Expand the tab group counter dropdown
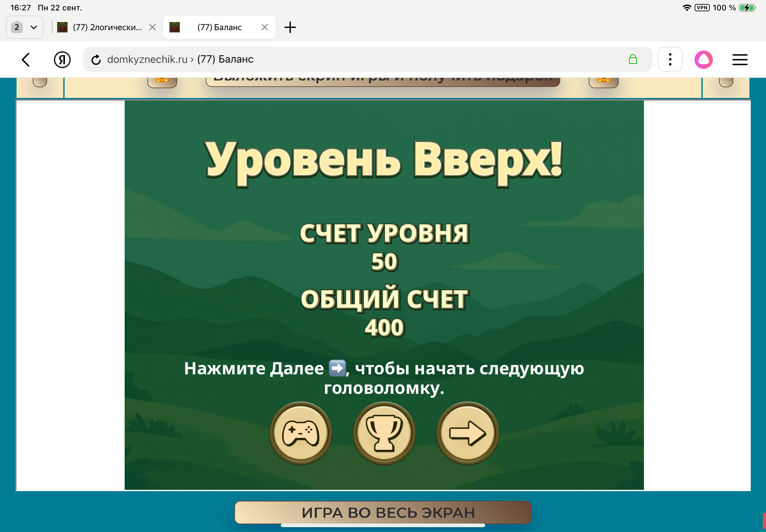Image resolution: width=766 pixels, height=532 pixels. click(24, 27)
